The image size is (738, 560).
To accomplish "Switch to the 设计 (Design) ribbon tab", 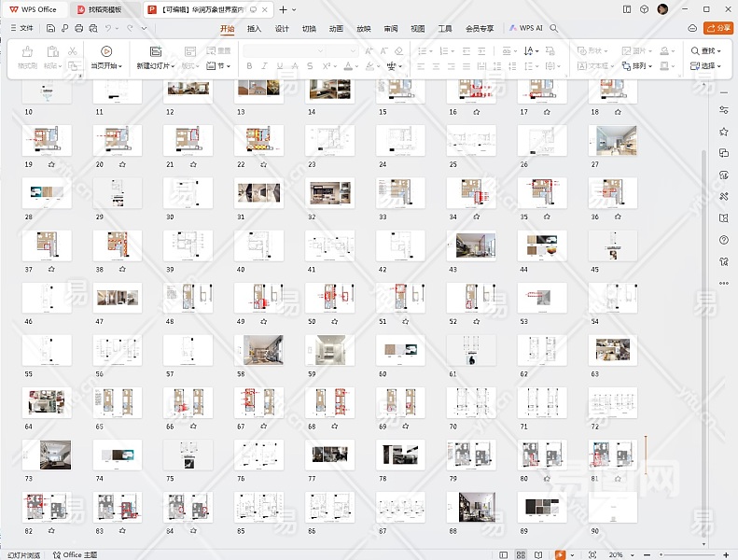I will pyautogui.click(x=282, y=29).
